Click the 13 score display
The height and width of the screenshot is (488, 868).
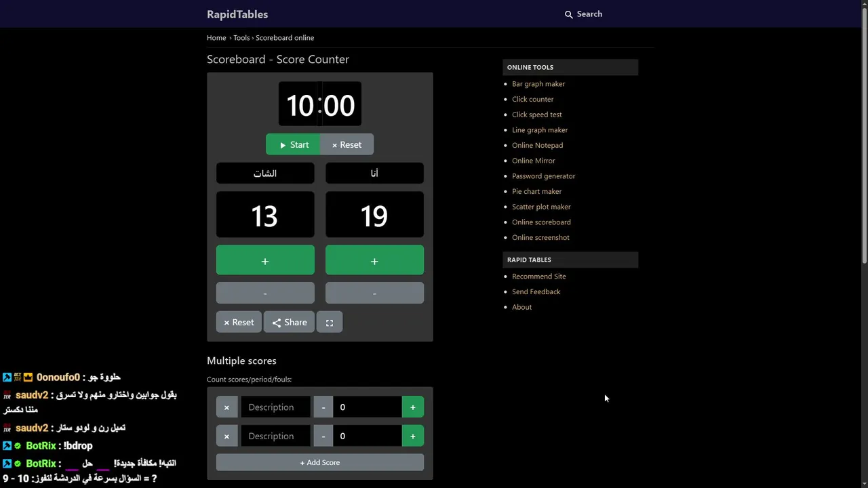pos(265,216)
